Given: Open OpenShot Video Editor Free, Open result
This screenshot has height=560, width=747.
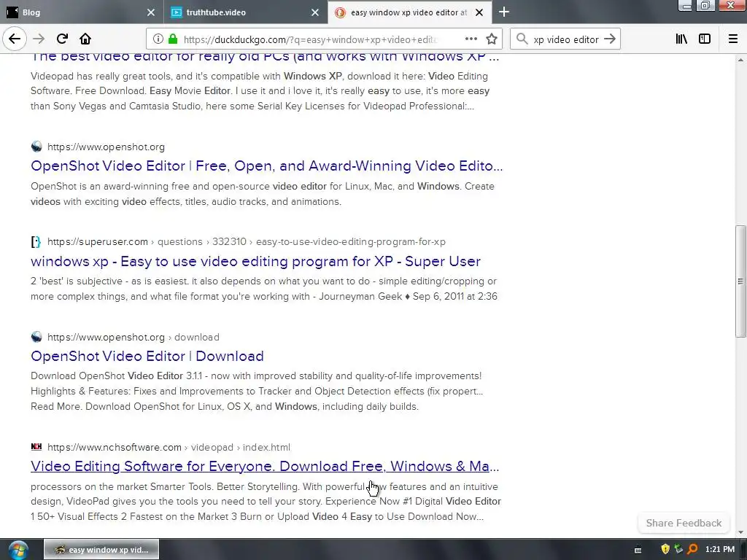Looking at the screenshot, I should (x=267, y=166).
